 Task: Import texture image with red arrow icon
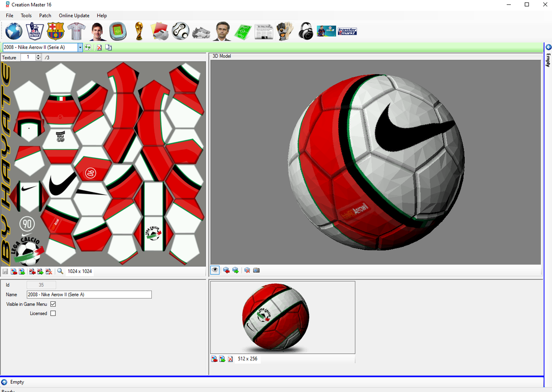click(x=14, y=271)
